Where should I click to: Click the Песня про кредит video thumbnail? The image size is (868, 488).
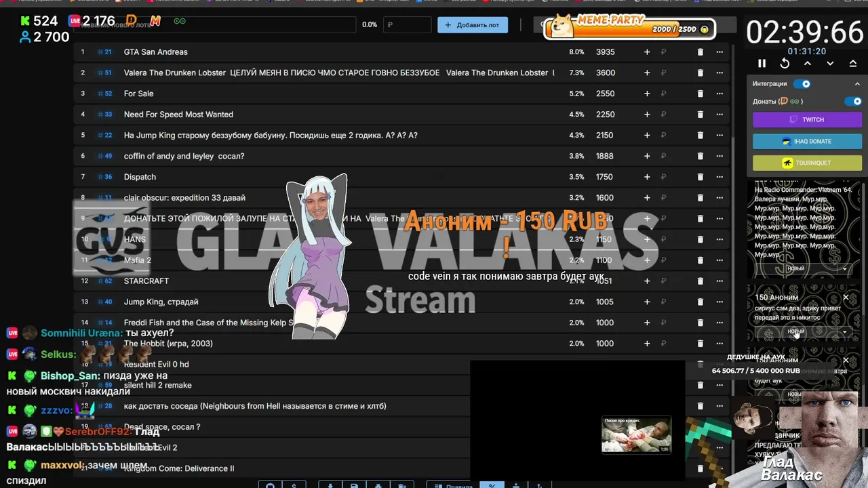pos(637,434)
